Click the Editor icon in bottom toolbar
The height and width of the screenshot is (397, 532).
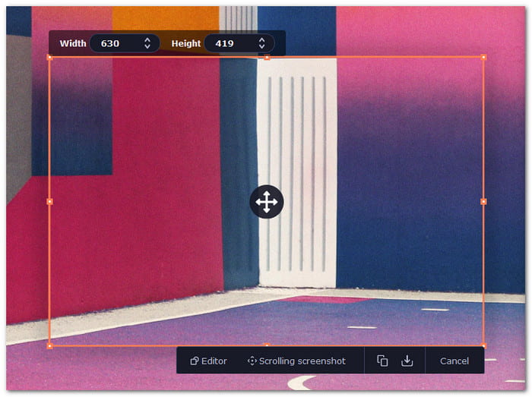pos(194,361)
